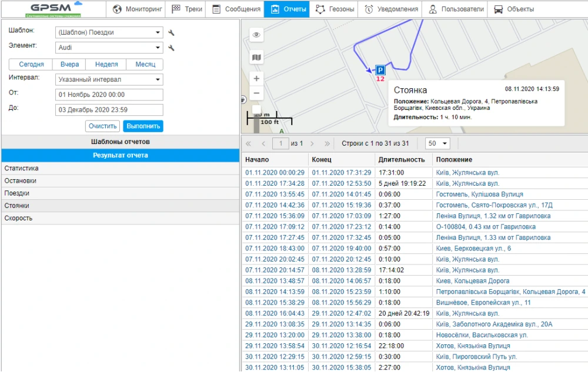Click the wrench icon next to template Поездки
Image resolution: width=588 pixels, height=372 pixels.
171,33
